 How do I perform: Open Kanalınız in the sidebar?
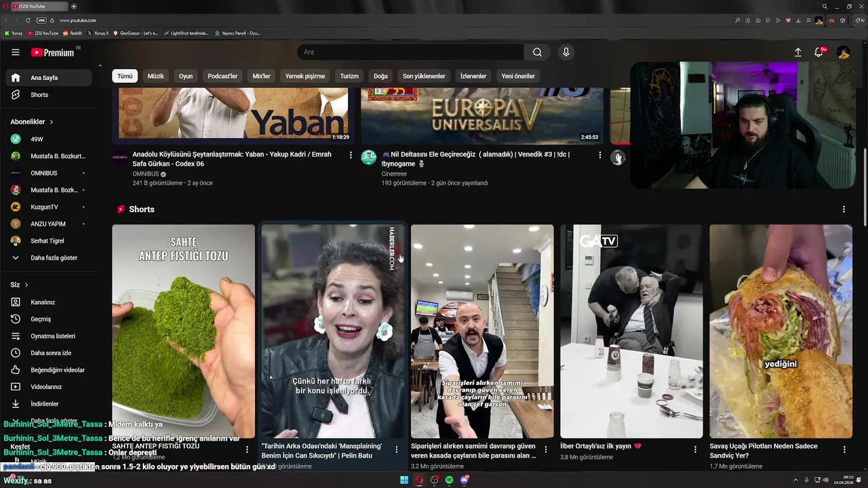49,302
